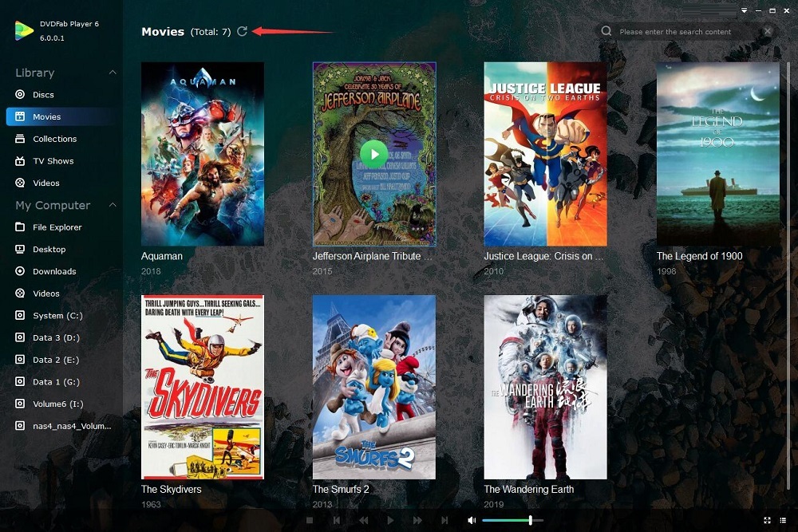Start playback from the bottom bar
Viewport: 798px width, 532px height.
click(390, 520)
